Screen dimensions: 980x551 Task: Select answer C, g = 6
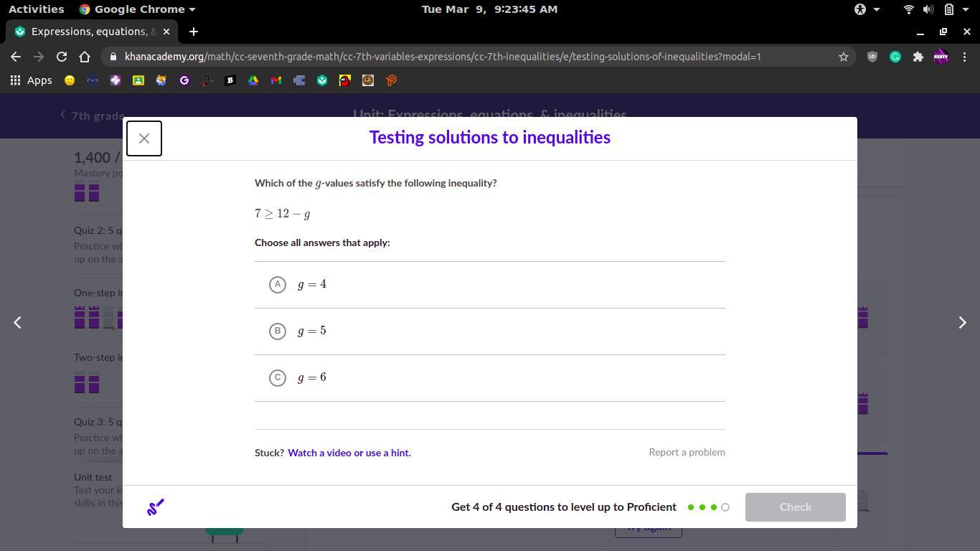point(490,378)
